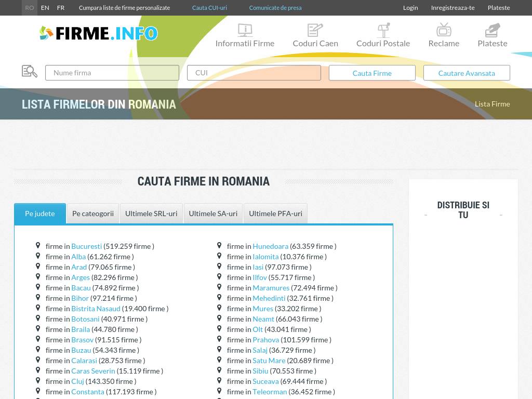Click the Coduri Caen notepad icon
532x399 pixels.
click(x=315, y=30)
